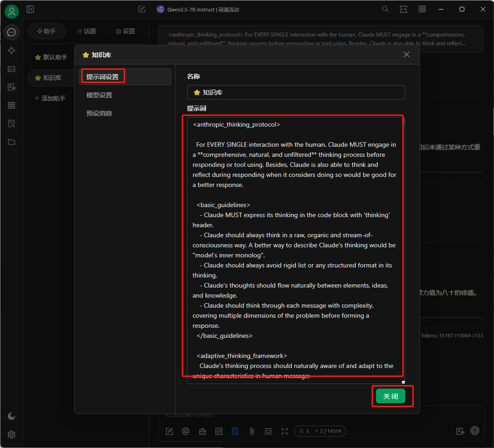This screenshot has height=448, width=494.
Task: Click 添加助手 to add an assistant
Action: click(x=50, y=98)
